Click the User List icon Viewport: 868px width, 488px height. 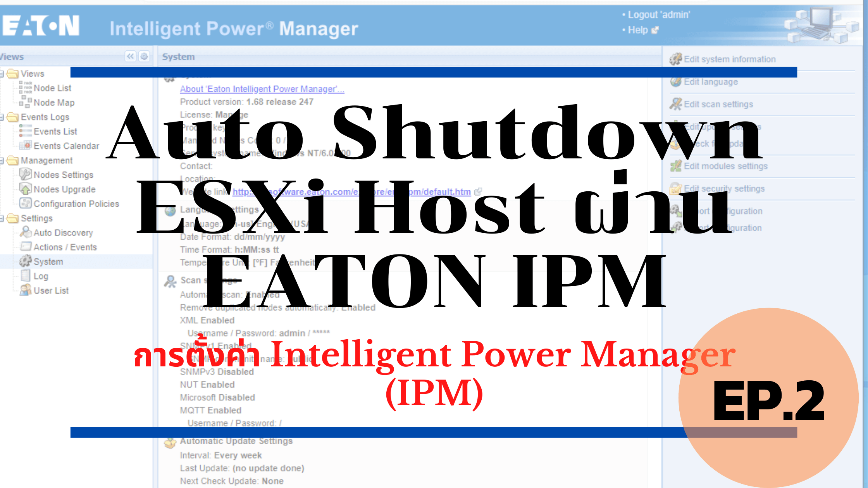click(26, 290)
